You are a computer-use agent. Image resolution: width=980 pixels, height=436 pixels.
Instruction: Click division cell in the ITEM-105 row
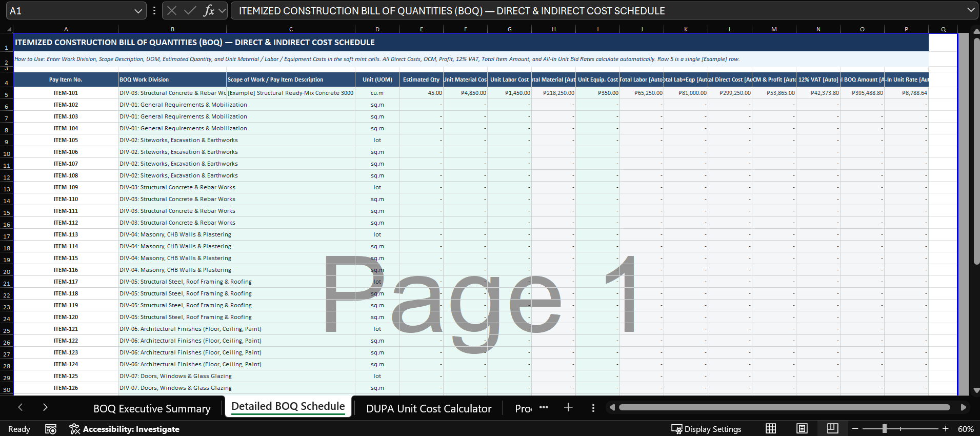172,140
